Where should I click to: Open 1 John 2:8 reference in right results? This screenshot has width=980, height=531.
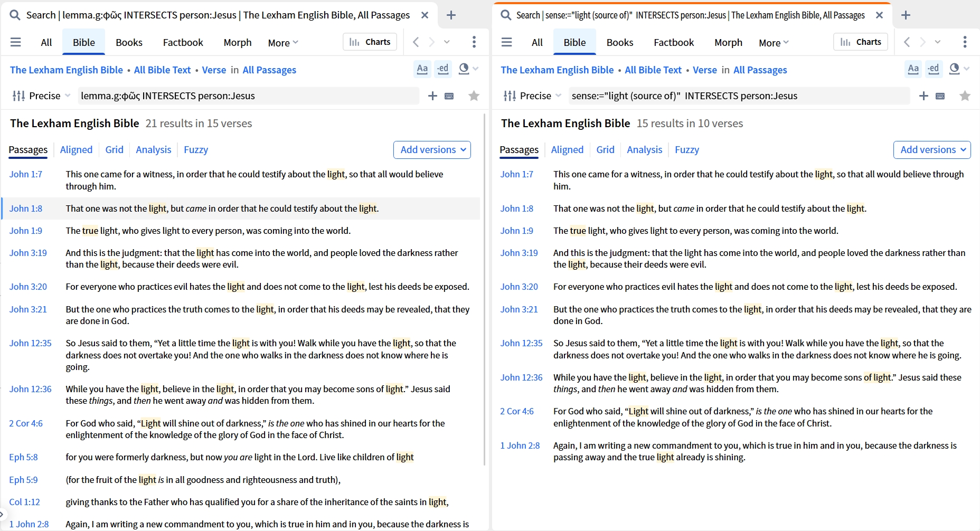(x=520, y=445)
